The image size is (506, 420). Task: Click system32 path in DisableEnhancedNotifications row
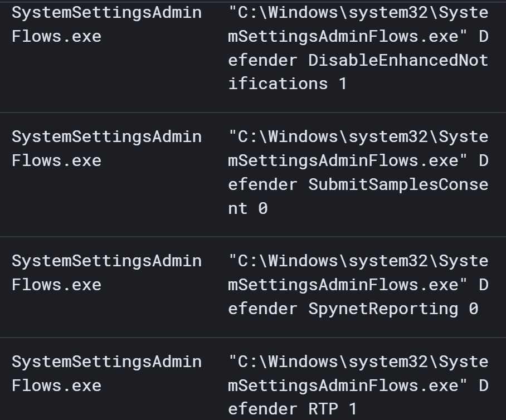point(388,13)
